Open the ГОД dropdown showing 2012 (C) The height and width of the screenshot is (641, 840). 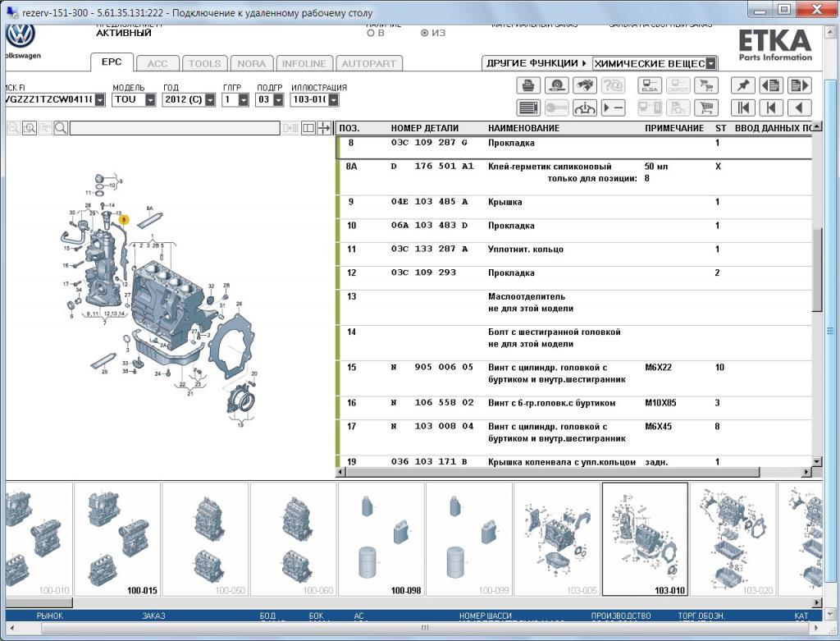pos(210,99)
